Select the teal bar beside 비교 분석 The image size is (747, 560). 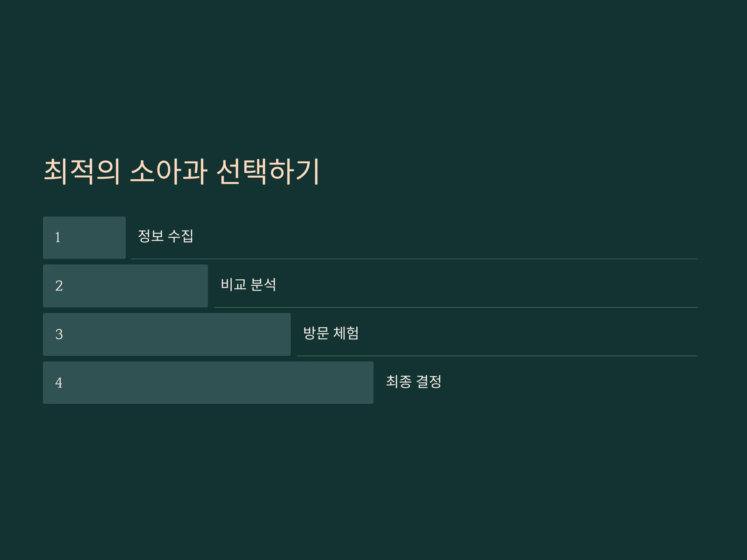coord(125,286)
